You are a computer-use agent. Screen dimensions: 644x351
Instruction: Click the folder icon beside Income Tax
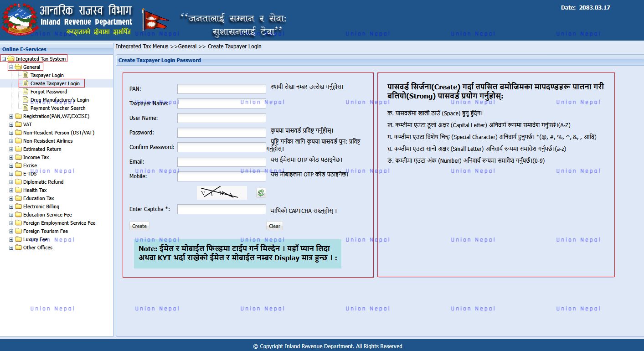[18, 157]
